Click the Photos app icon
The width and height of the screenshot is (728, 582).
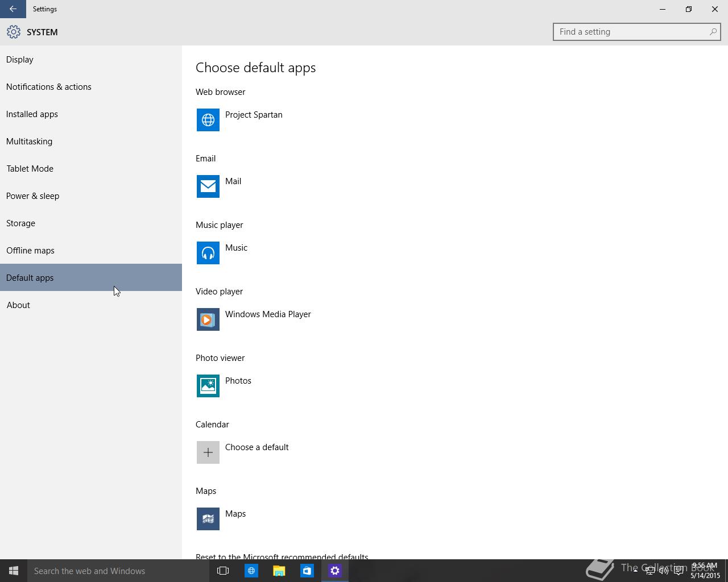208,386
